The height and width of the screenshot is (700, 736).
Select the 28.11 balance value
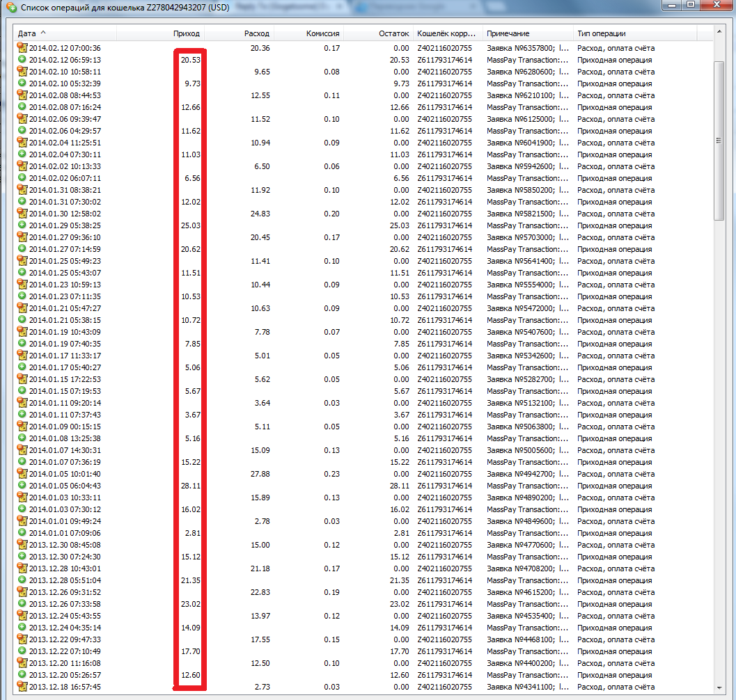pos(400,486)
